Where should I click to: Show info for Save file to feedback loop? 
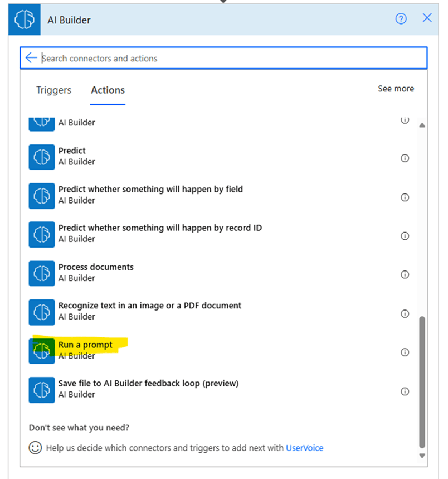click(x=405, y=391)
